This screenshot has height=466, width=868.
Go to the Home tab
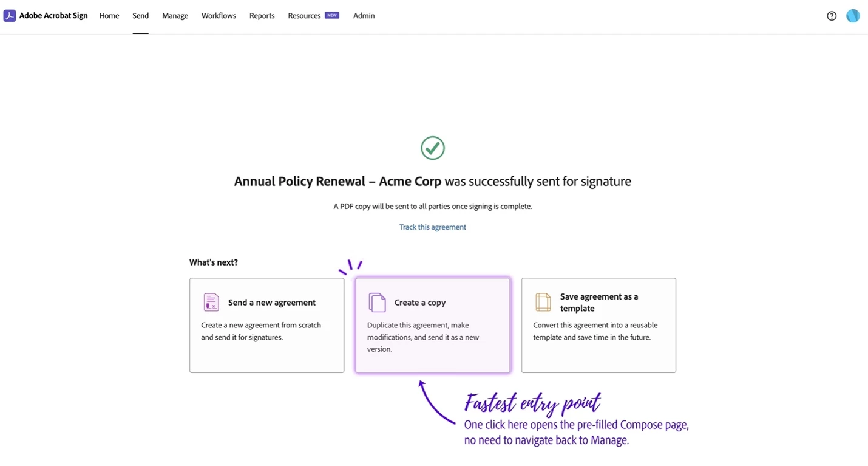coord(109,16)
